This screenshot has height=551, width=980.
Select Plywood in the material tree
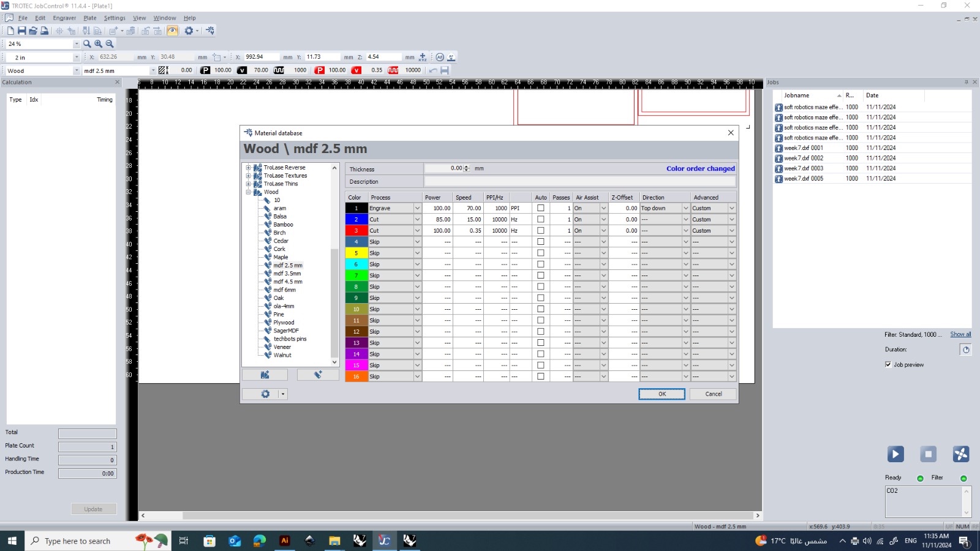(284, 323)
